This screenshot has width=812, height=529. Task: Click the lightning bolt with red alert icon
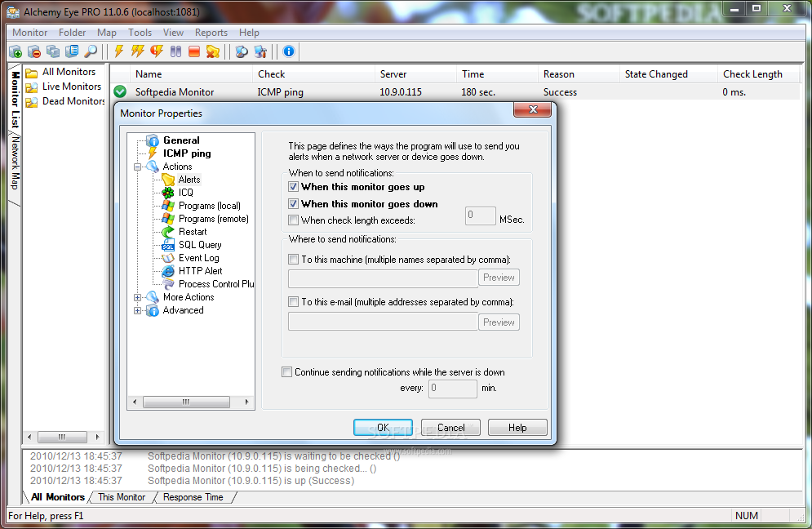pos(157,51)
